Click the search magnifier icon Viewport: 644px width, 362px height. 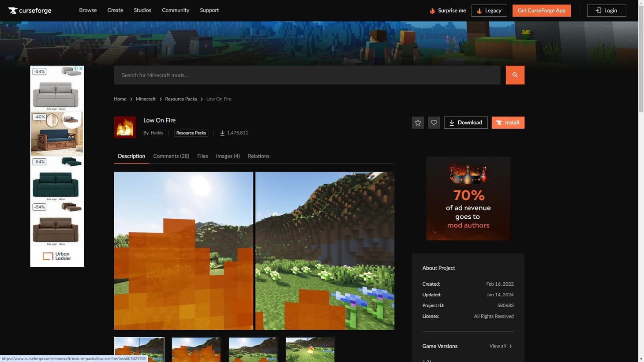pyautogui.click(x=514, y=75)
